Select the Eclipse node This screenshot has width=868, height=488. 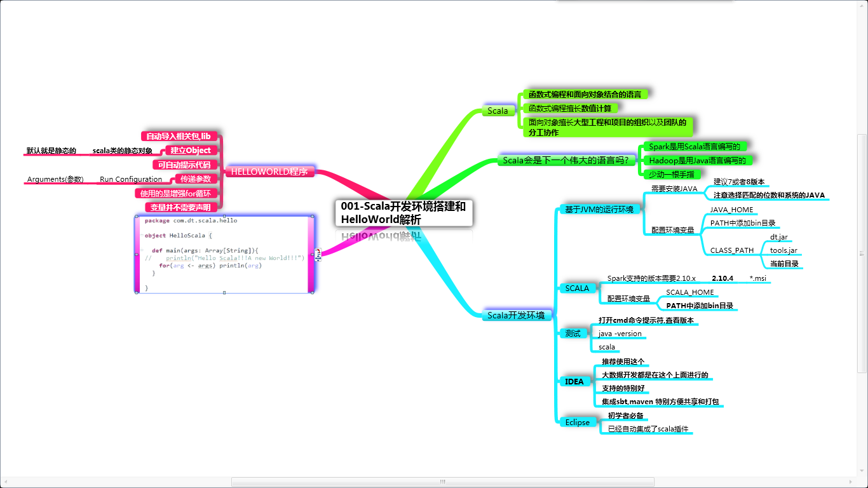pos(577,423)
